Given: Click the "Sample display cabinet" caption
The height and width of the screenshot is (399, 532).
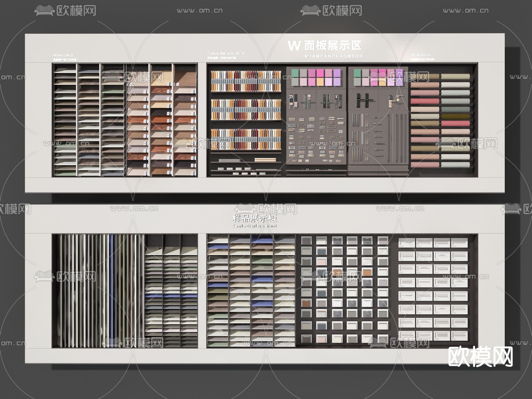Looking at the screenshot, I should 254,226.
